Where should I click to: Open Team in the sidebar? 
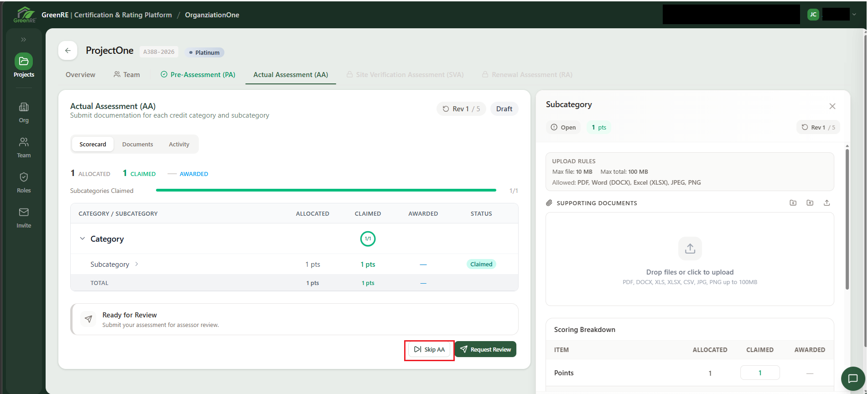click(x=24, y=147)
